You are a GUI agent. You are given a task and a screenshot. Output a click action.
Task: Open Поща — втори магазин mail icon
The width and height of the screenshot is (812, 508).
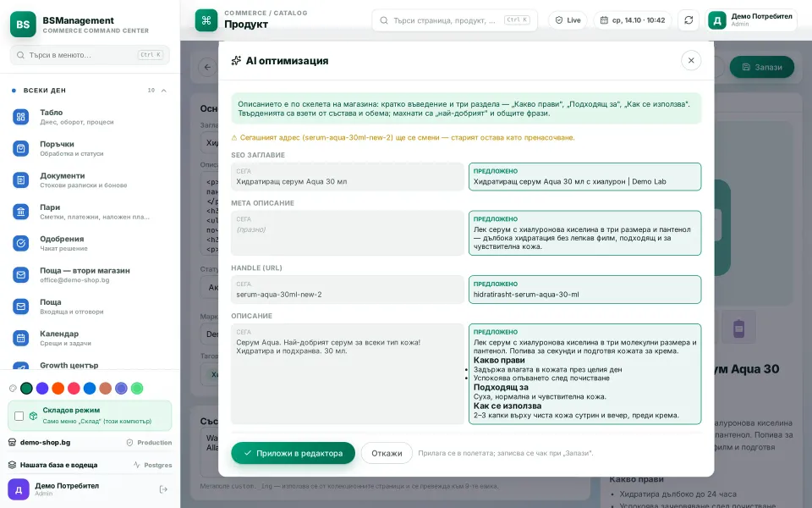[20, 274]
